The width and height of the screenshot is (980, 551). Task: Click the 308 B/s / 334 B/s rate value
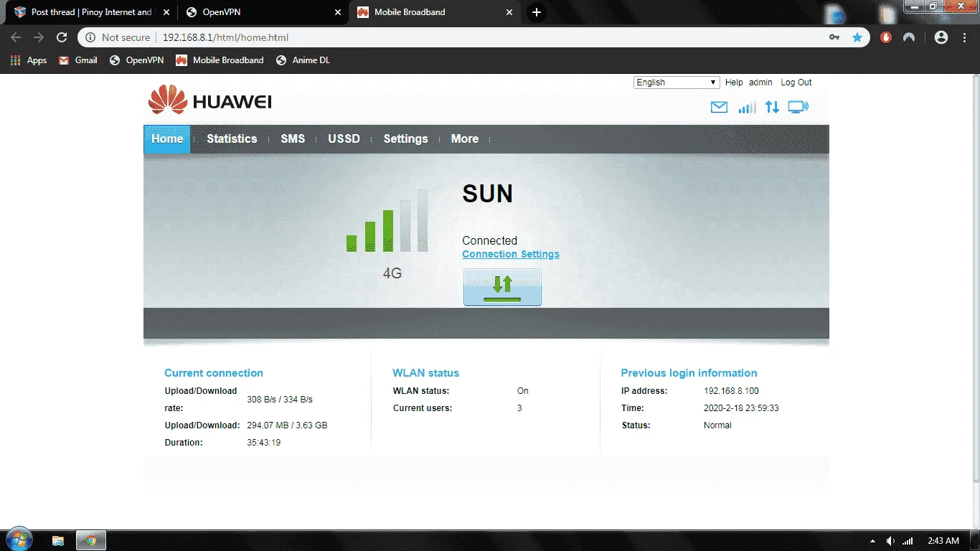tap(280, 400)
